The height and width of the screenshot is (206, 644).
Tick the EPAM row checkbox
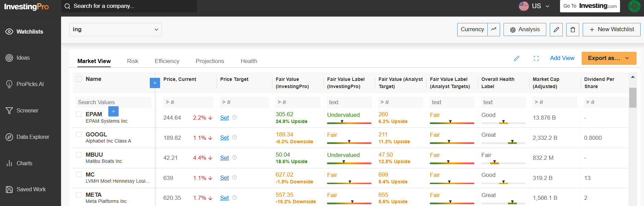click(79, 114)
